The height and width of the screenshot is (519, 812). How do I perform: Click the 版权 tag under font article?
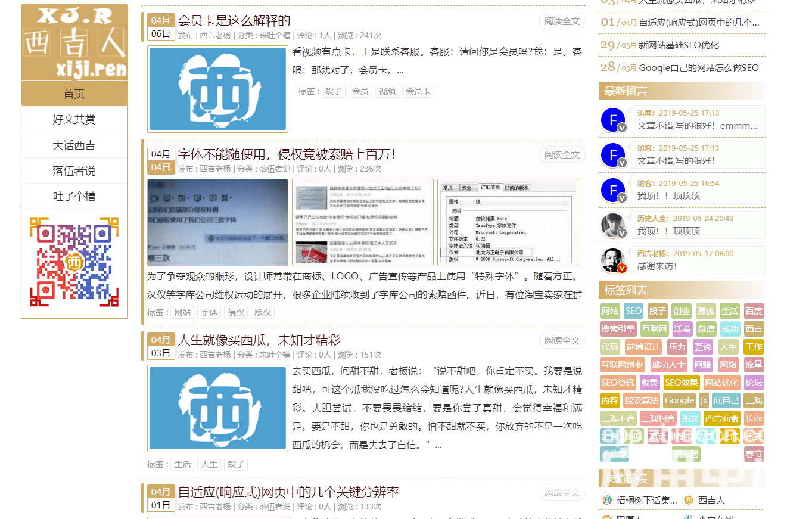click(262, 312)
